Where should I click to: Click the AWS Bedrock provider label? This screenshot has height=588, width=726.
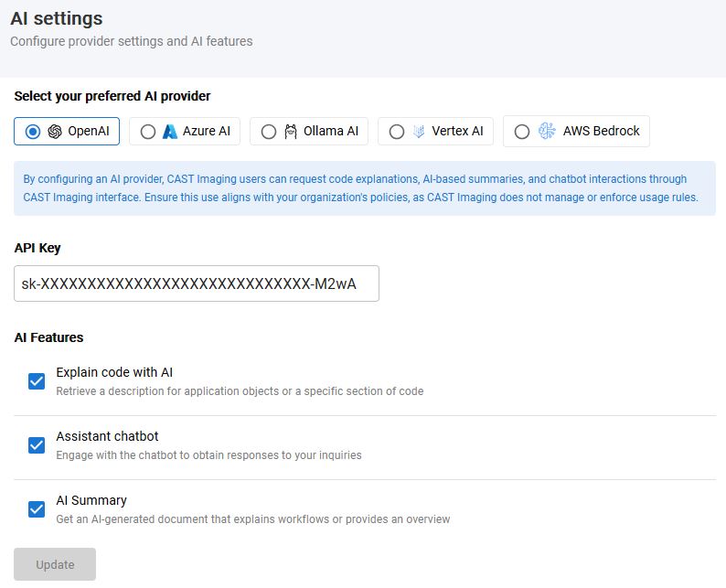click(601, 132)
